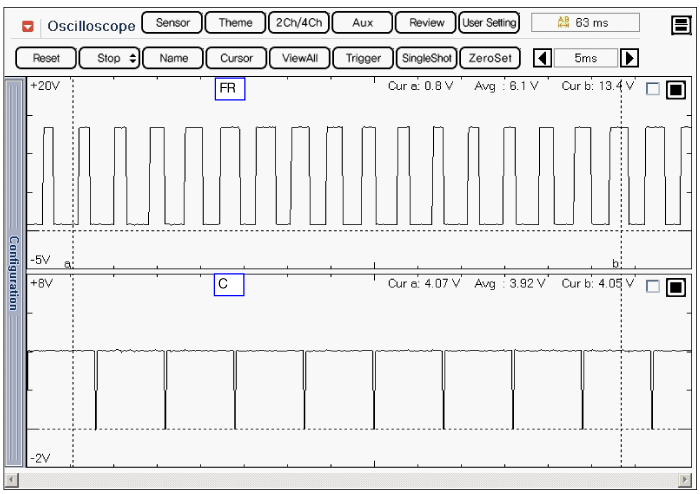Click the red dropdown icon beside Oscilloscope
This screenshot has height=494, width=700.
pyautogui.click(x=28, y=26)
